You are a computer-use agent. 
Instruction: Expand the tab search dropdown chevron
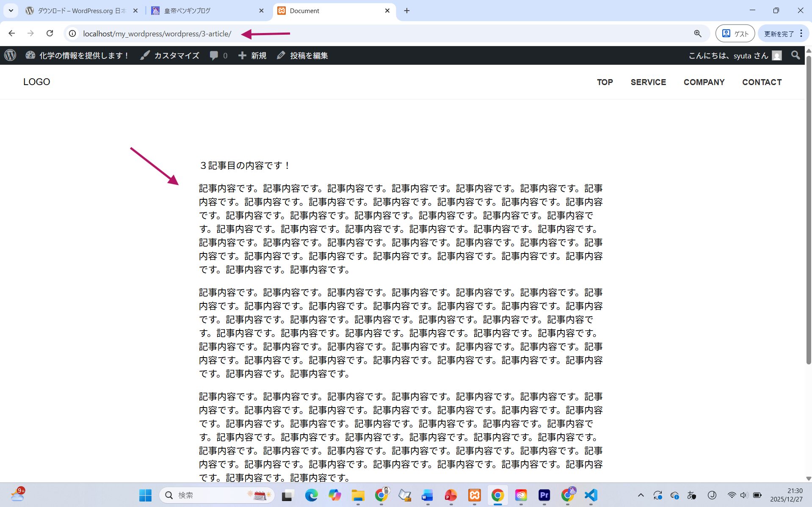[11, 11]
